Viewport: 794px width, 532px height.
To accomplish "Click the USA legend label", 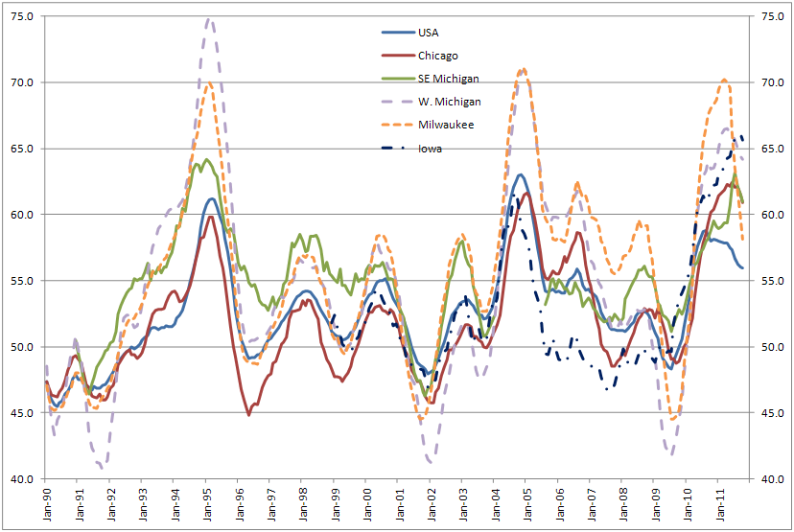I will pyautogui.click(x=428, y=33).
